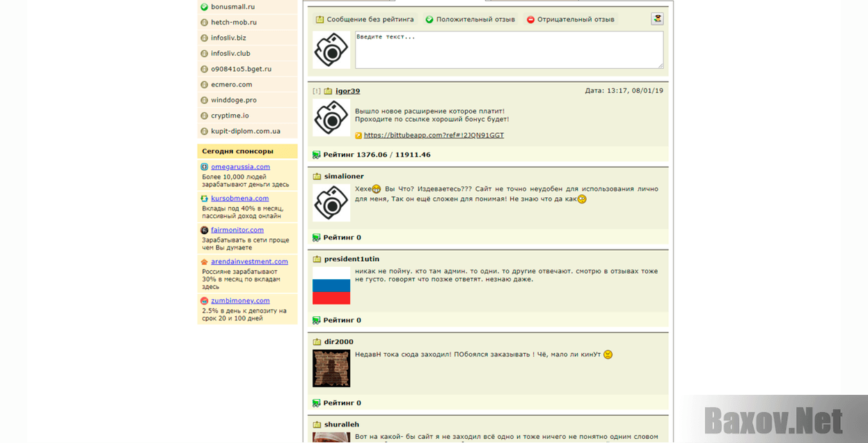This screenshot has width=868, height=443.
Task: Click the rating icon under dir2000's comment
Action: (x=317, y=403)
